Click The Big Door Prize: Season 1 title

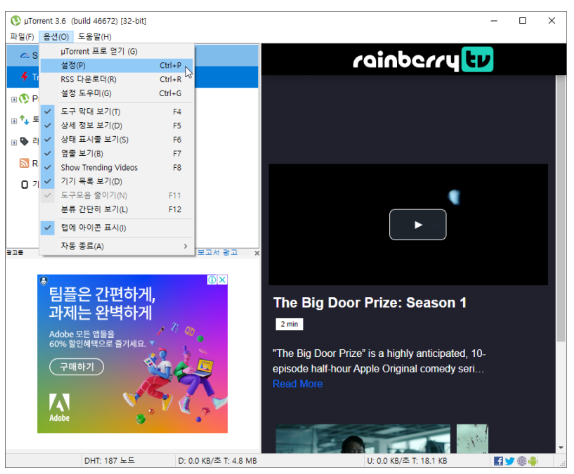[x=370, y=303]
